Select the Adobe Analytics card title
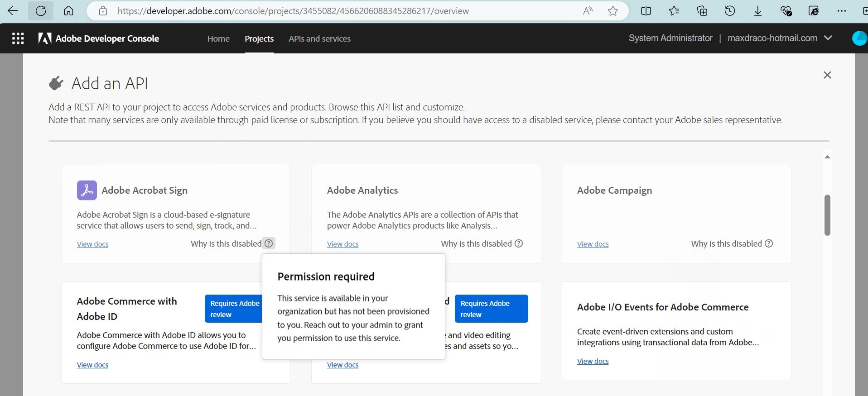868x396 pixels. click(x=362, y=190)
